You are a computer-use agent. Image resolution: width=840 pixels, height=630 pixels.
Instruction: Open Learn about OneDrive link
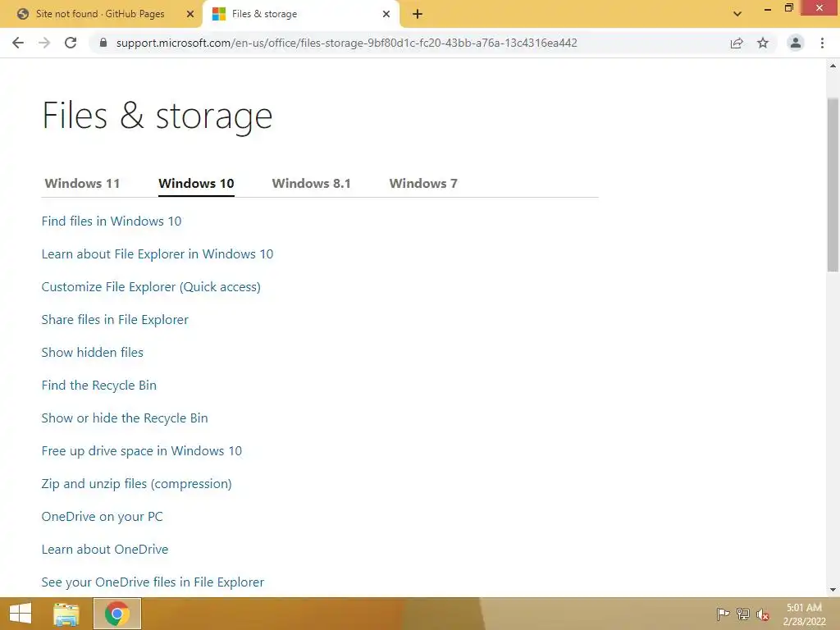click(x=105, y=549)
